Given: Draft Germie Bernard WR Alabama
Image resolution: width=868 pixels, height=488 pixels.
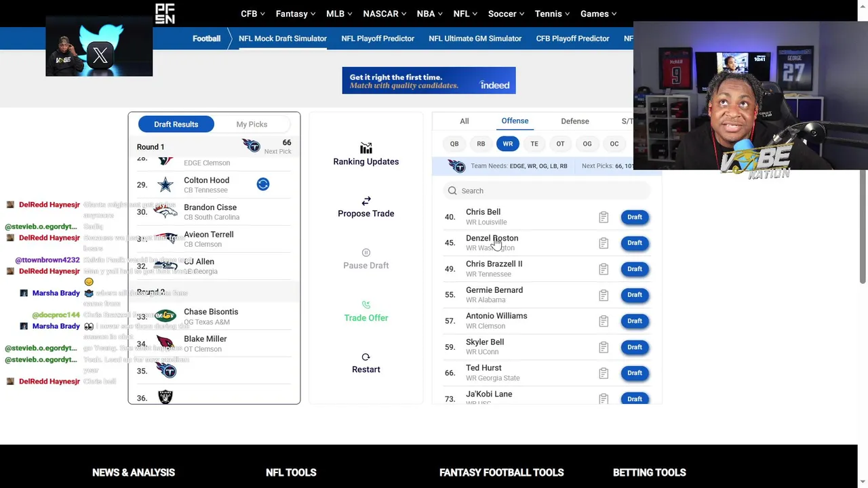Looking at the screenshot, I should (x=635, y=295).
